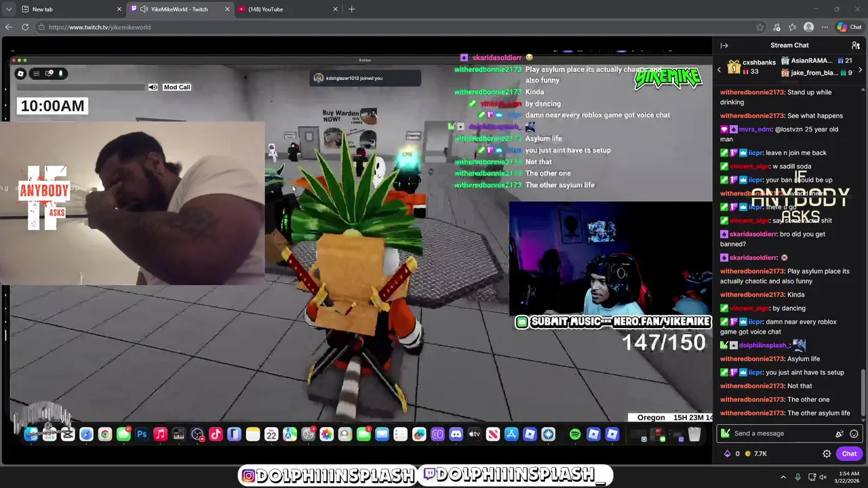Show previous gift leaderboard page

[x=719, y=69]
